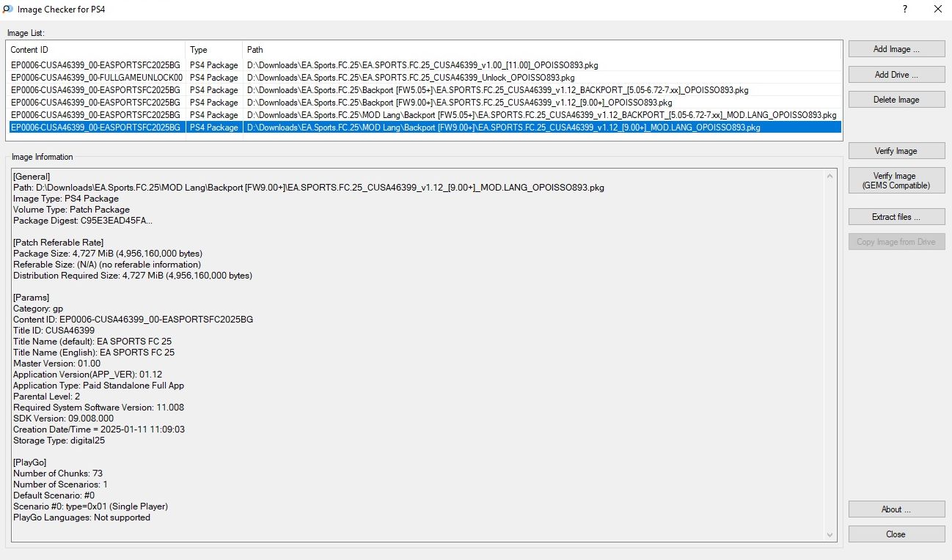Click the scroll down arrow in Image Information

pos(830,535)
